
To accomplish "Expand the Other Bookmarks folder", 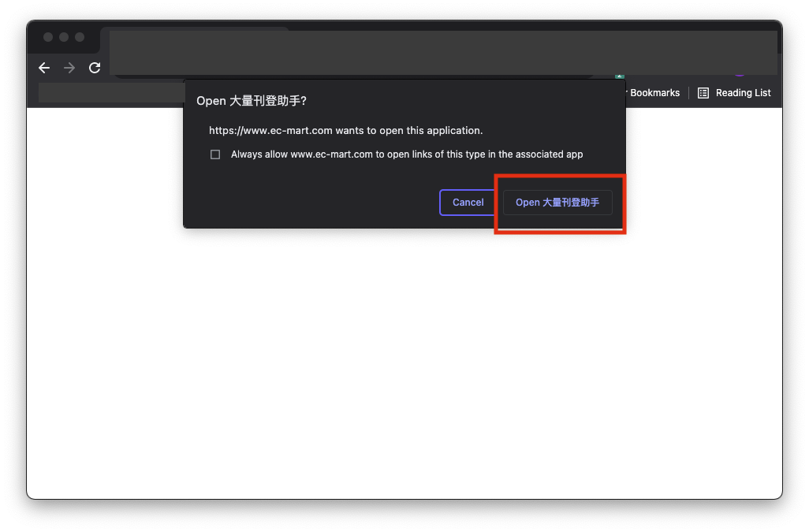I will point(653,93).
